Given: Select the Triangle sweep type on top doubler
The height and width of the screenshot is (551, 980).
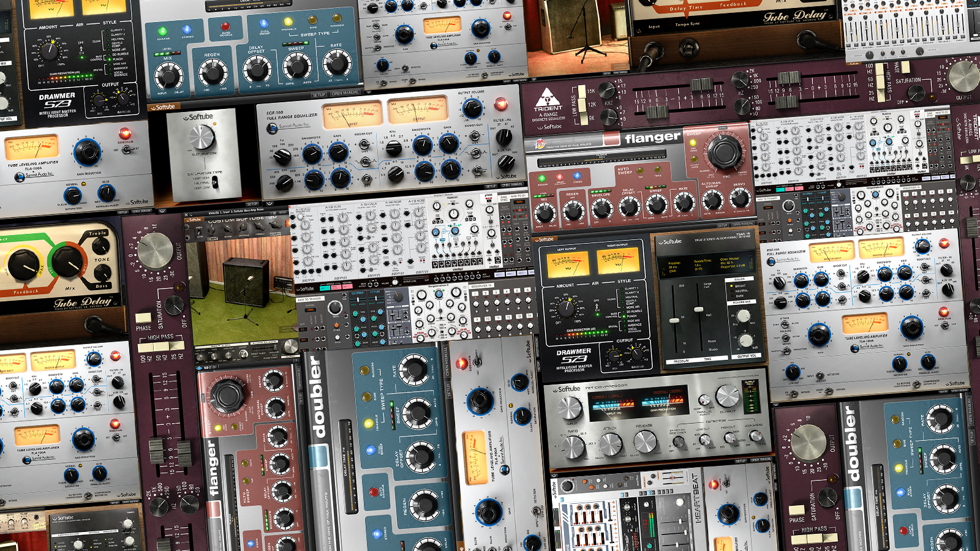Looking at the screenshot, I should [x=288, y=22].
